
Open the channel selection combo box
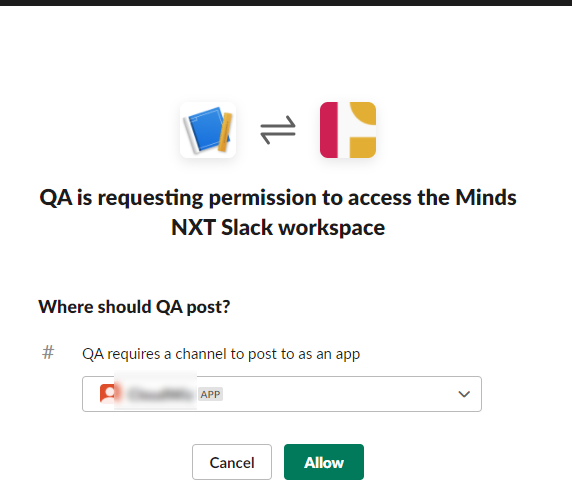click(282, 394)
